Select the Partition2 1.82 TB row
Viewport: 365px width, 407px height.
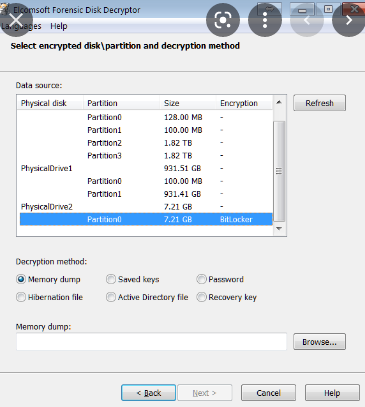(x=146, y=143)
